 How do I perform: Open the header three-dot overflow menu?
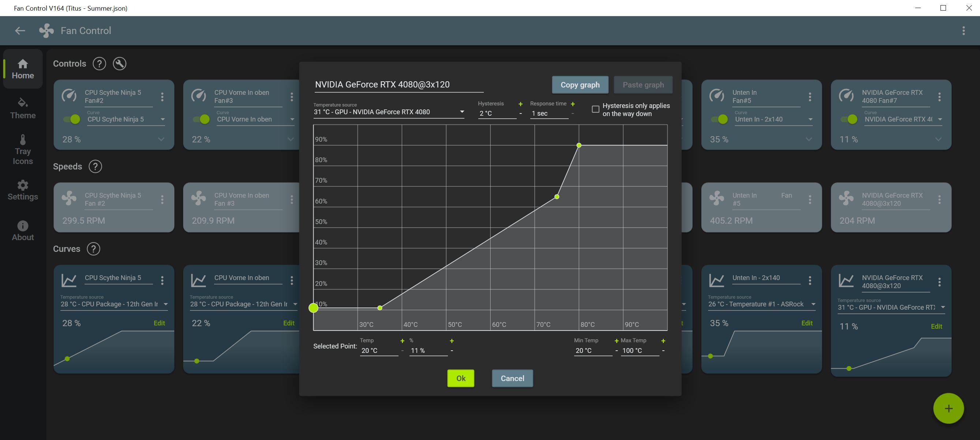tap(963, 31)
